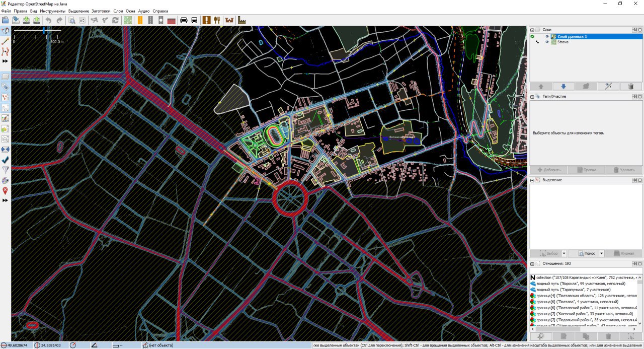Toggle the green map-style toolbar button
The image size is (644, 349).
coord(128,20)
